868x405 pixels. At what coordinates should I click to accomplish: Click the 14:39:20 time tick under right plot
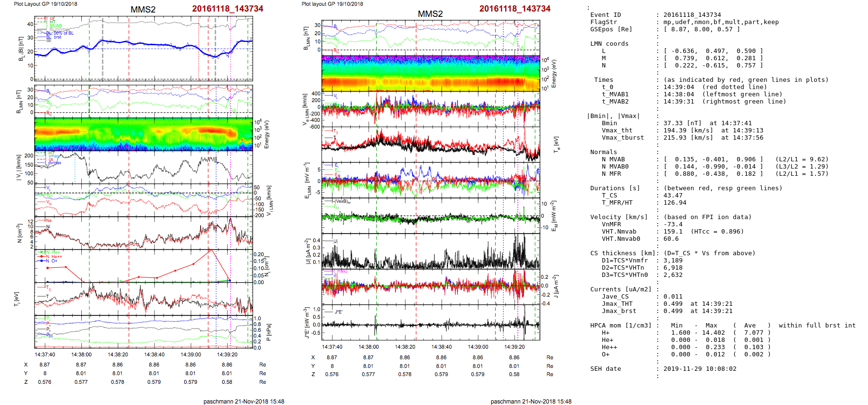(x=514, y=347)
